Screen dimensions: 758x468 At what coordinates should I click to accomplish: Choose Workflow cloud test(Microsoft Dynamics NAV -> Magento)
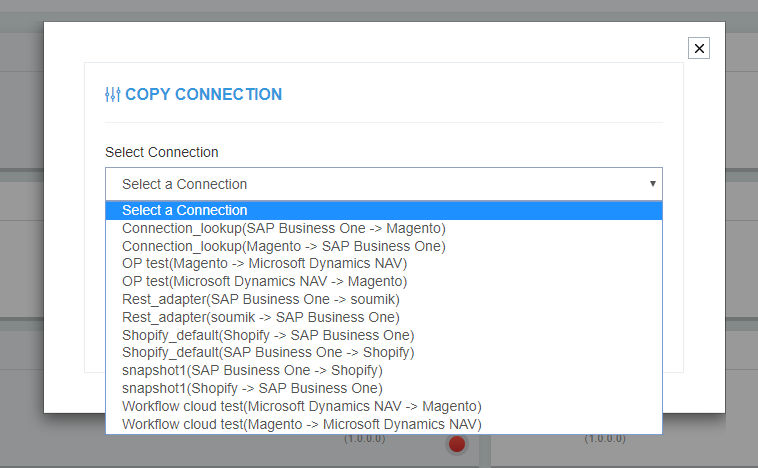(384, 406)
